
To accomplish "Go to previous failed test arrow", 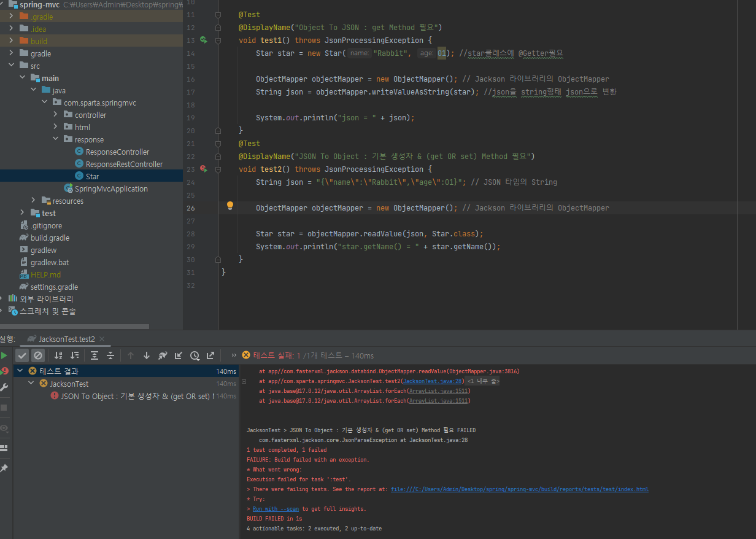I will [131, 355].
